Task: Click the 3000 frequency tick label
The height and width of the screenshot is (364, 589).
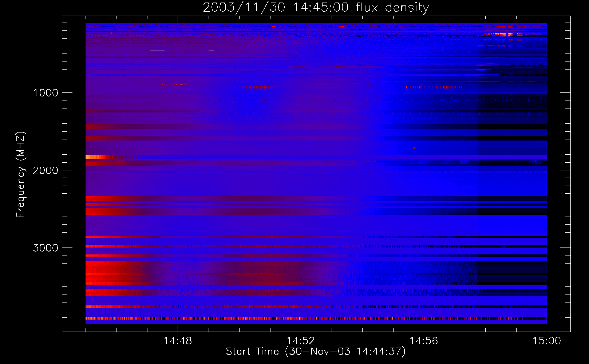Action: point(46,248)
